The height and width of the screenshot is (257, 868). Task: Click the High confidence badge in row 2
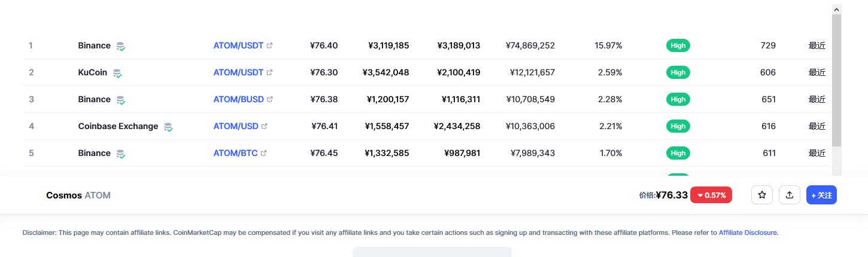coord(678,72)
